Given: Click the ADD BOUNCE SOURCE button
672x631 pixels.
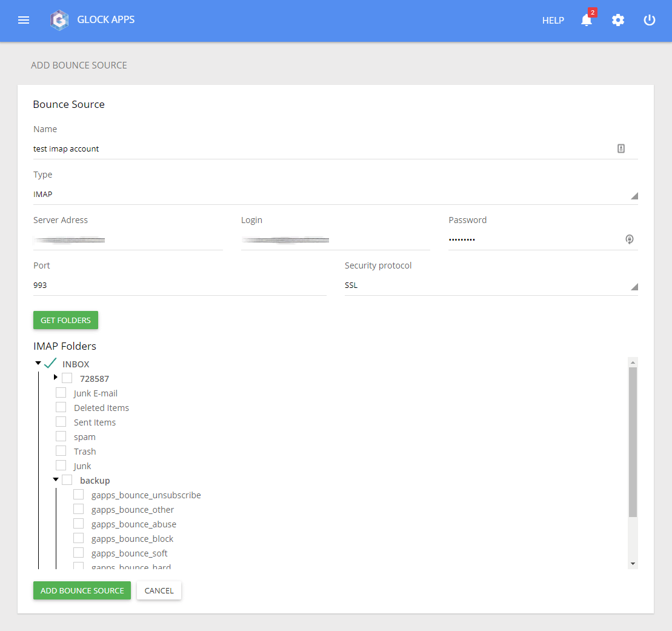Looking at the screenshot, I should click(x=82, y=590).
